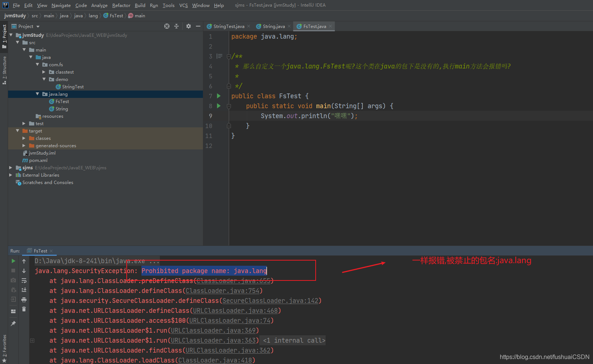Select Scratches and Consoles
The image size is (593, 364).
[x=48, y=182]
